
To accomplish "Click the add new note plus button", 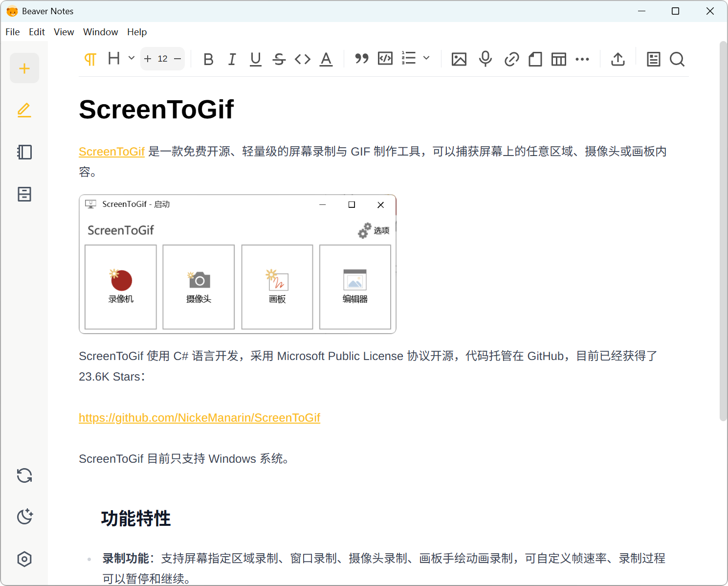I will coord(24,68).
